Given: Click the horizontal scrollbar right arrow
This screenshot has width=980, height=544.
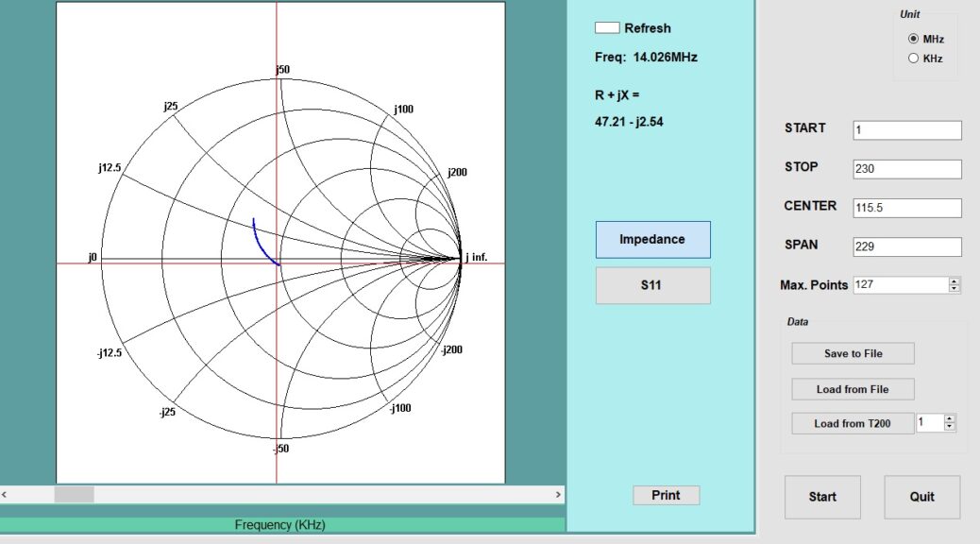Looking at the screenshot, I should 559,494.
